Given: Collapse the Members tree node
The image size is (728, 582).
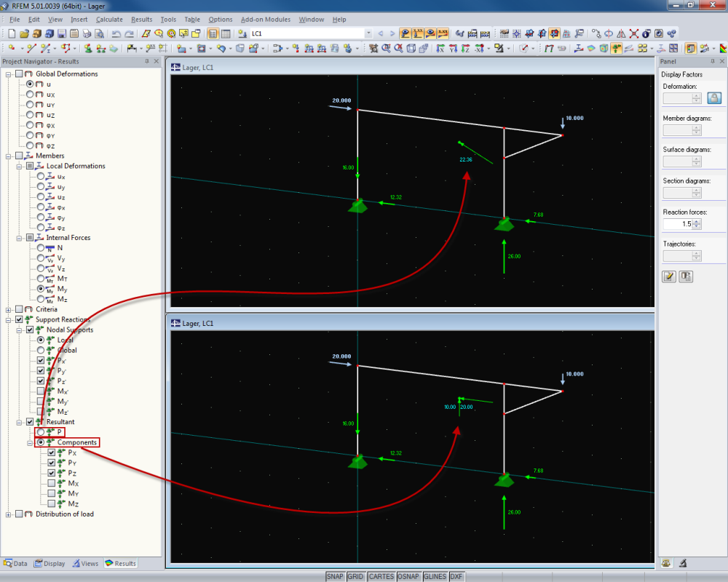Looking at the screenshot, I should 8,156.
